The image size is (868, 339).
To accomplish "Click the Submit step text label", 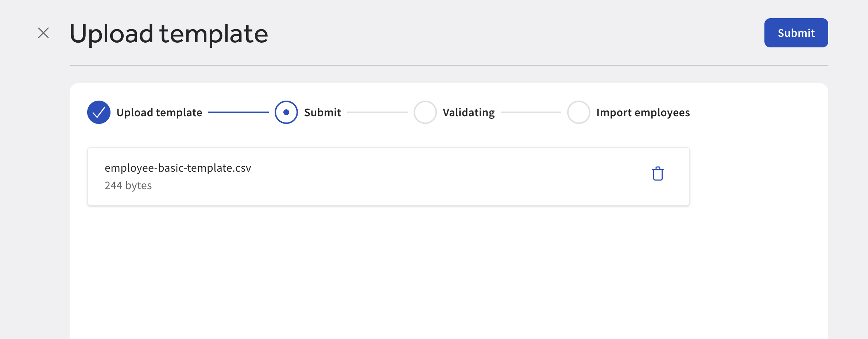I will coord(322,112).
